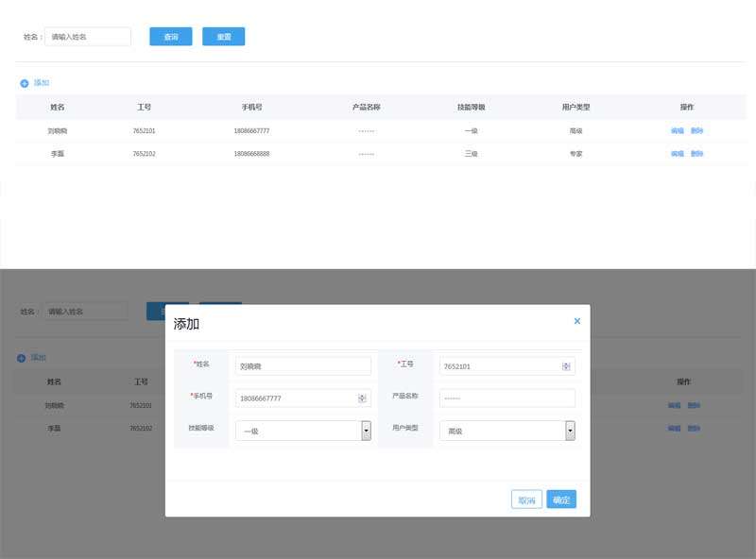Click the 手机号 input showing 18086667777 in dialog
Image resolution: width=756 pixels, height=559 pixels.
pos(295,398)
